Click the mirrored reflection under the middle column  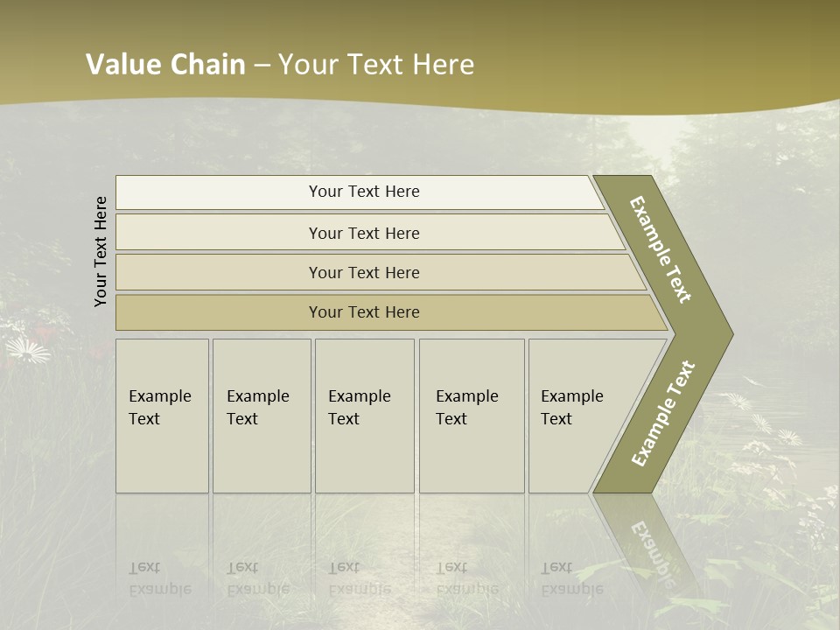(360, 577)
